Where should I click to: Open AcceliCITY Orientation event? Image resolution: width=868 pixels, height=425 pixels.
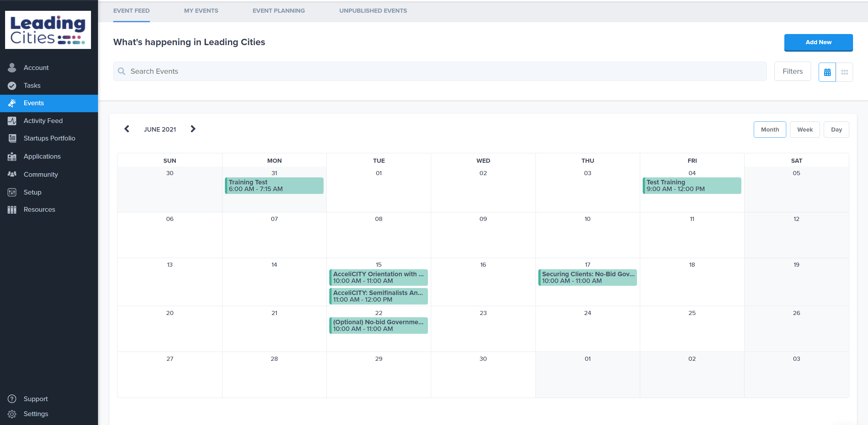click(x=378, y=277)
